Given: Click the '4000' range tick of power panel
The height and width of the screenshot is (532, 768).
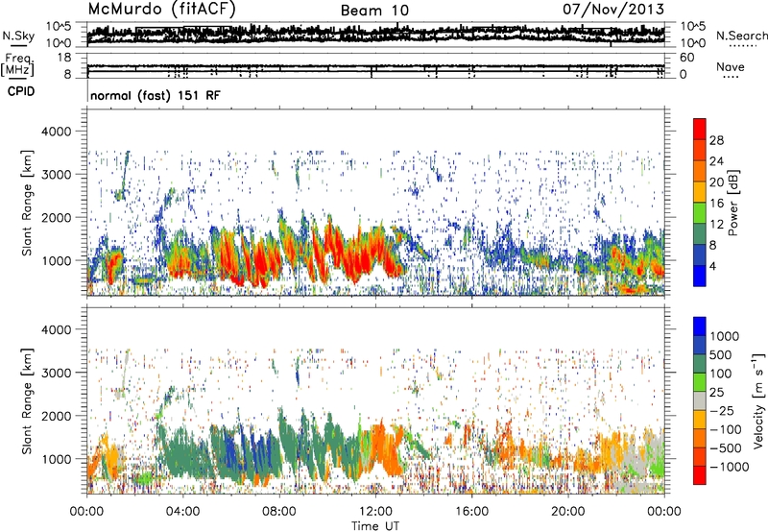Looking at the screenshot, I should tap(56, 132).
